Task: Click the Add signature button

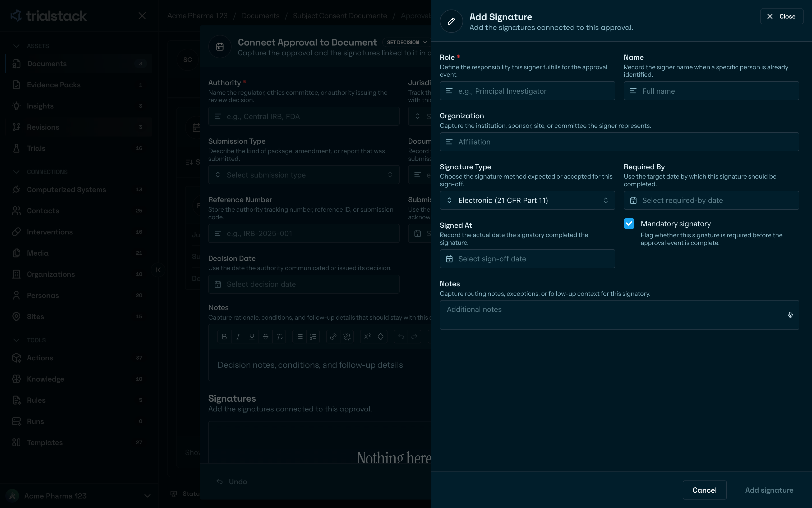Action: [769, 490]
